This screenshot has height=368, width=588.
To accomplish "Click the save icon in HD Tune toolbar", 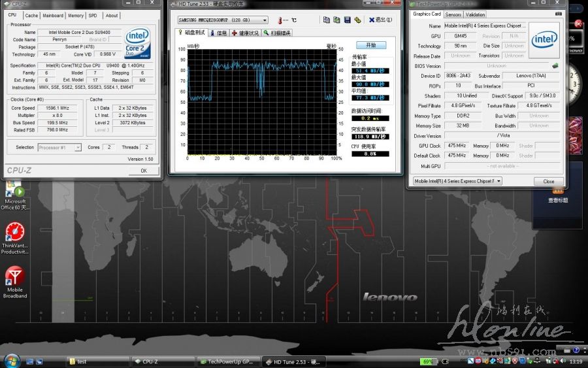I will [x=348, y=20].
